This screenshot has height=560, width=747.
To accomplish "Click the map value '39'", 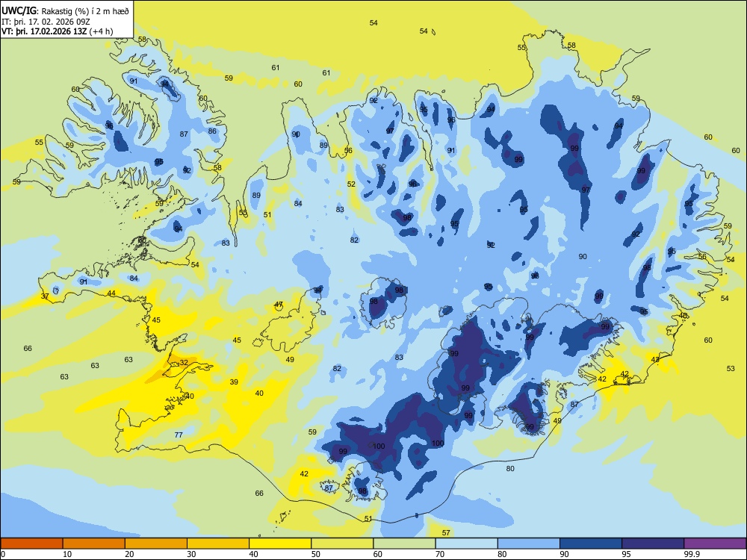I will pos(234,382).
